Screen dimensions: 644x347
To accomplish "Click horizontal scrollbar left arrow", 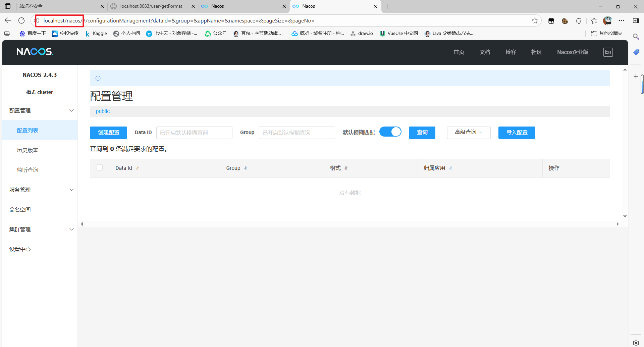I will click(82, 224).
